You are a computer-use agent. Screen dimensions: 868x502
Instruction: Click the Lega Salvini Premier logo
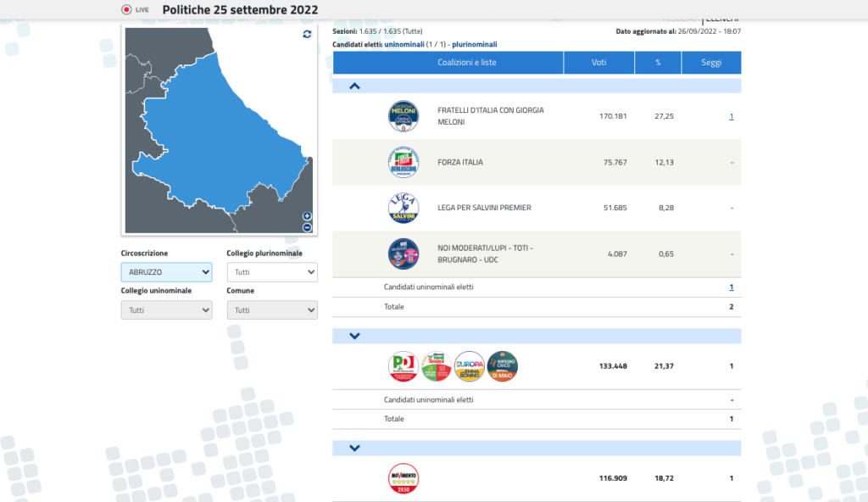[403, 208]
